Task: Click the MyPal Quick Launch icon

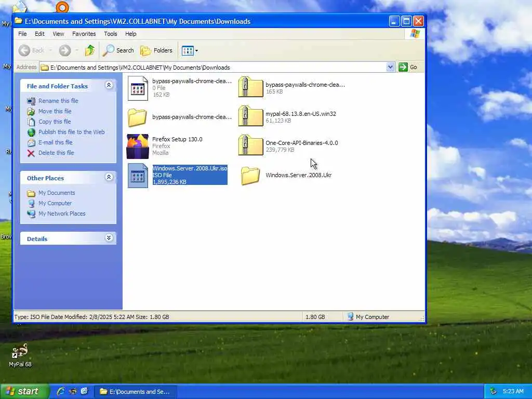Action: [x=73, y=391]
